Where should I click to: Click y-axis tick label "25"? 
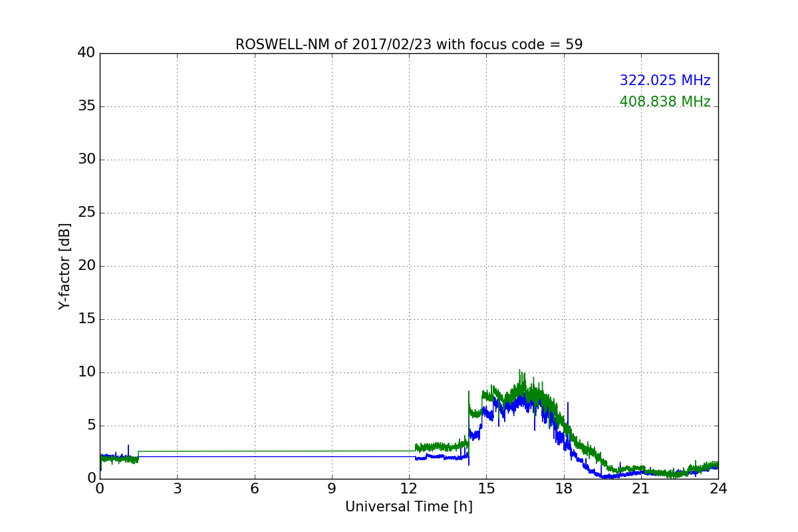(86, 213)
